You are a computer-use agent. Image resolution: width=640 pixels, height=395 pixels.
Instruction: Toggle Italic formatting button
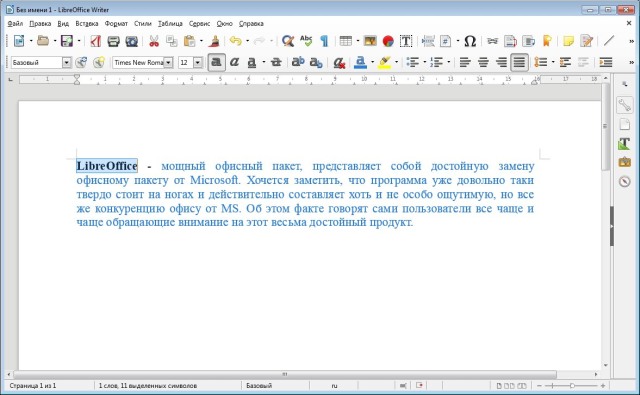coord(234,62)
